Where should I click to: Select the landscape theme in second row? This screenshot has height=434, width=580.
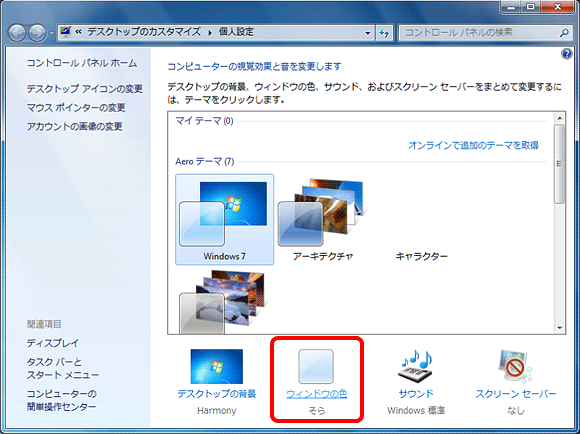(225, 302)
